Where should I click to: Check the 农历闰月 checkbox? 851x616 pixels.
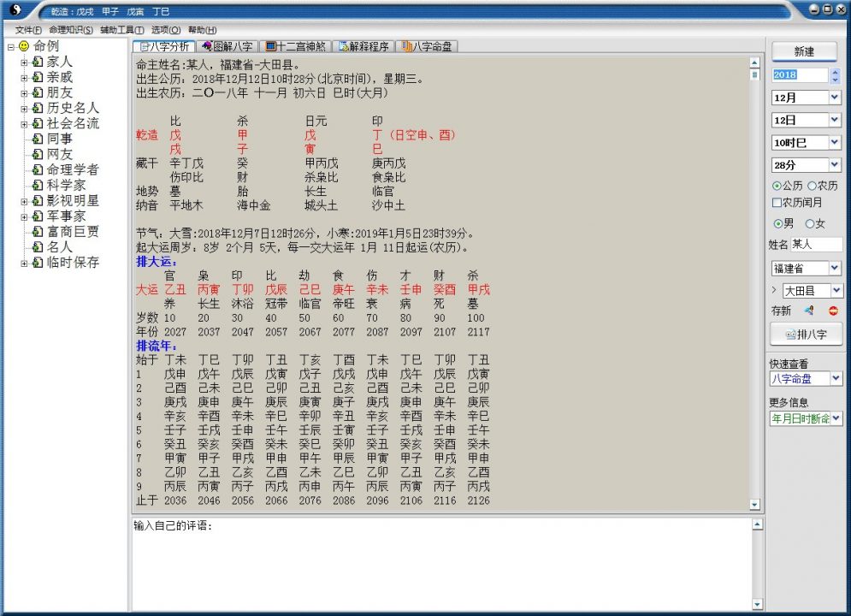[779, 200]
